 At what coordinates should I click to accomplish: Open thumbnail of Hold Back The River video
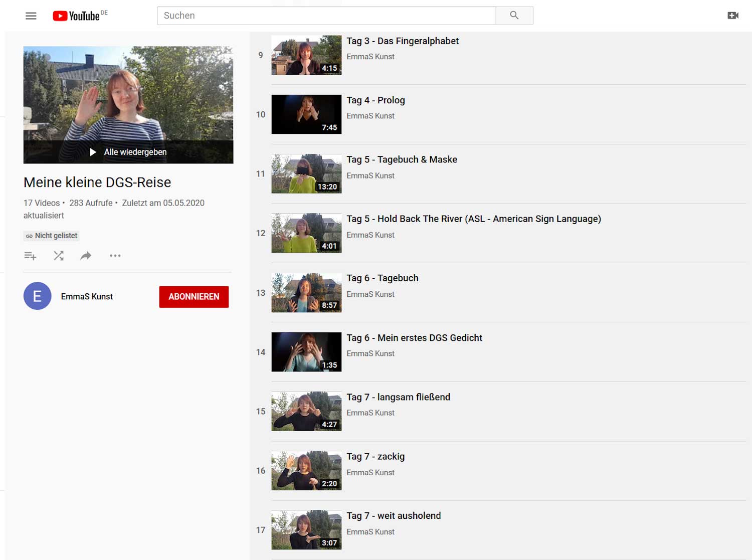coord(306,233)
